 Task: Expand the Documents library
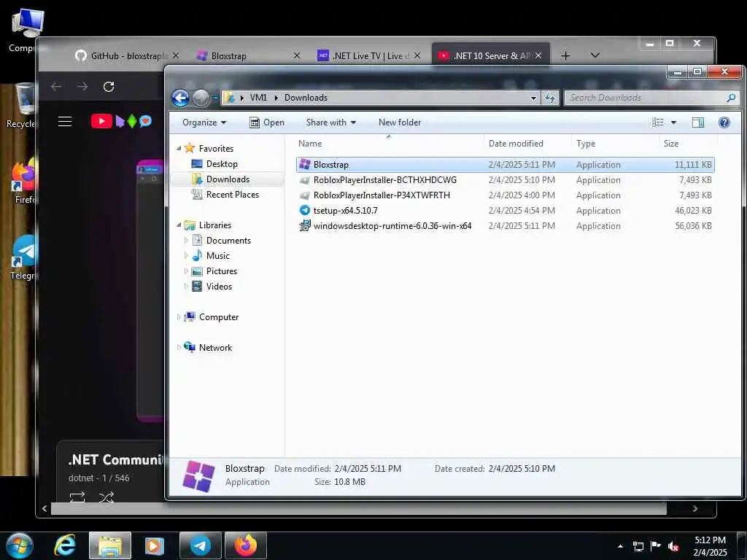186,241
